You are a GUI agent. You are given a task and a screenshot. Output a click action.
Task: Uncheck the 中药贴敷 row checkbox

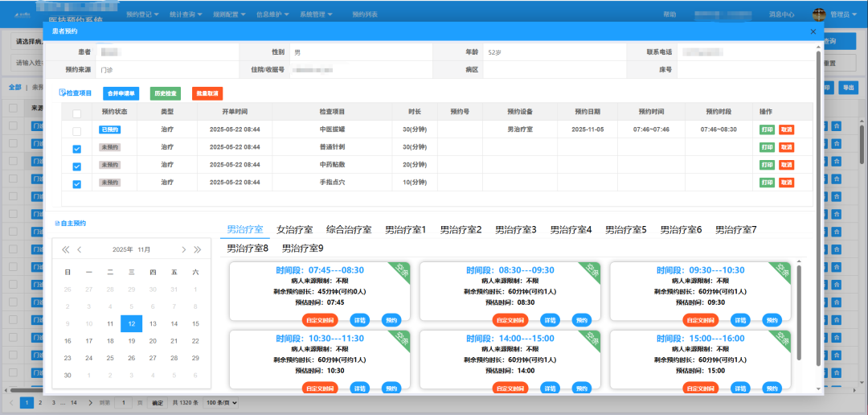pos(77,166)
